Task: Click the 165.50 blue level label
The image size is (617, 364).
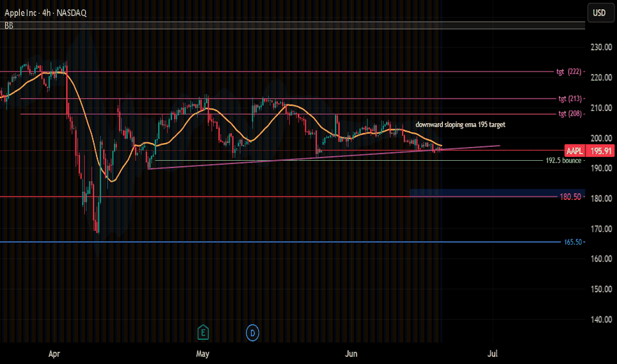Action: 573,242
